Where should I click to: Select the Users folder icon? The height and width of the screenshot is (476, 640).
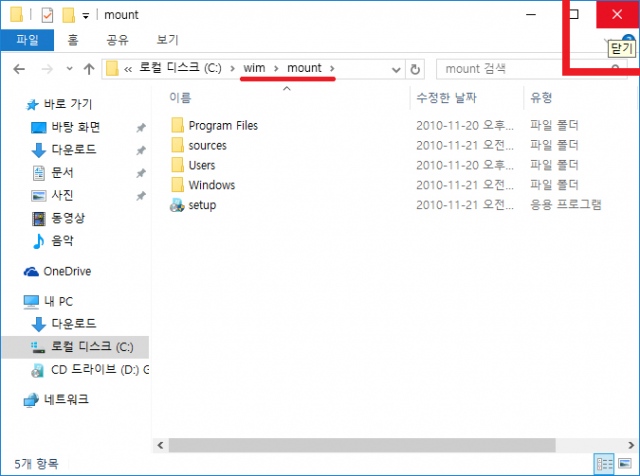tap(177, 165)
